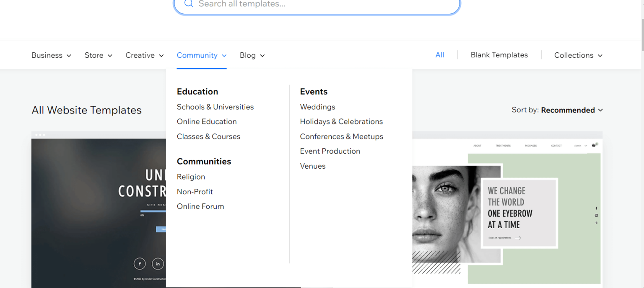Click the arrow next to Book an Appointment
Screen dimensions: 644x288
coord(518,238)
